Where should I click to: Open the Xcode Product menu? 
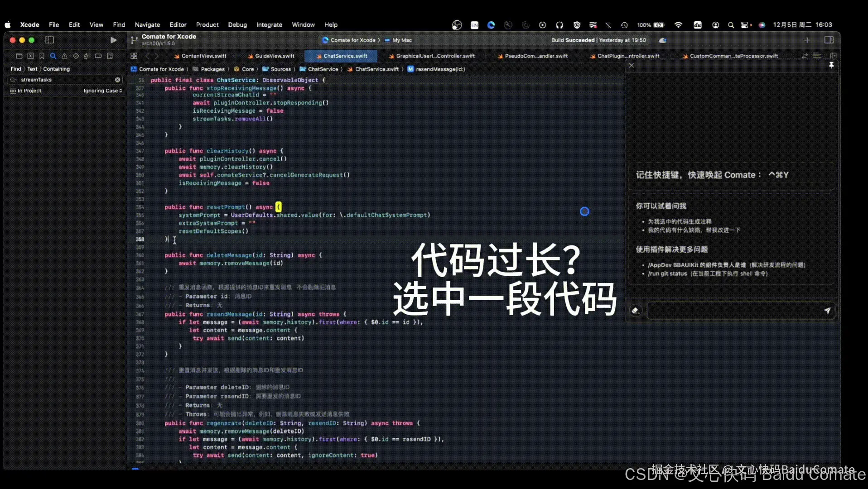tap(207, 25)
